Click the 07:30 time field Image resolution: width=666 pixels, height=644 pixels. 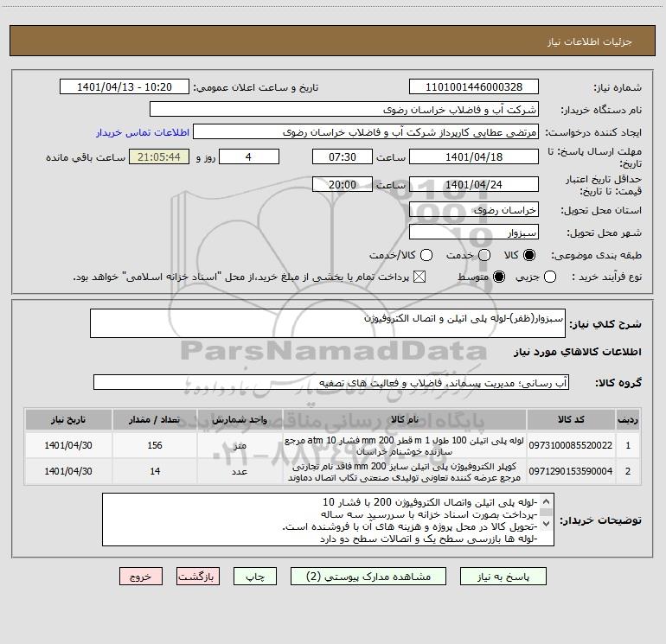pos(343,156)
